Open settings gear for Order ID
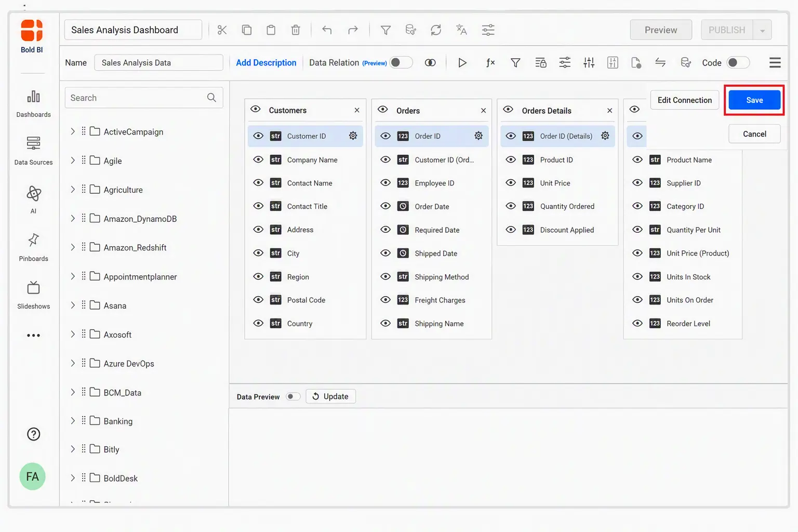This screenshot has height=532, width=798. click(x=478, y=136)
